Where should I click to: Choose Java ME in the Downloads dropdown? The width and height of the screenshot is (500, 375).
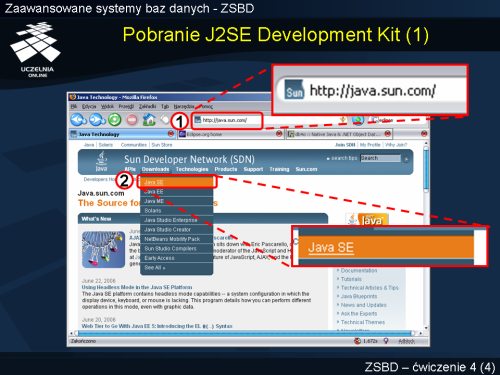tap(177, 201)
